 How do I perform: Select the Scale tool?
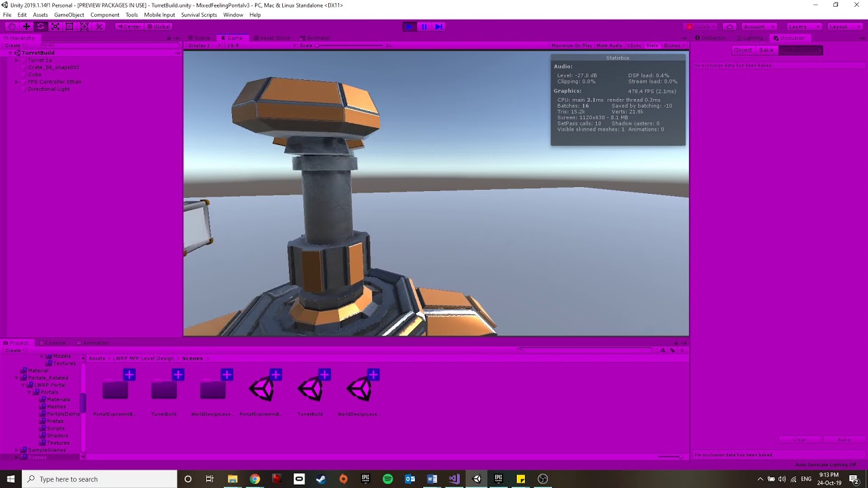(x=56, y=26)
